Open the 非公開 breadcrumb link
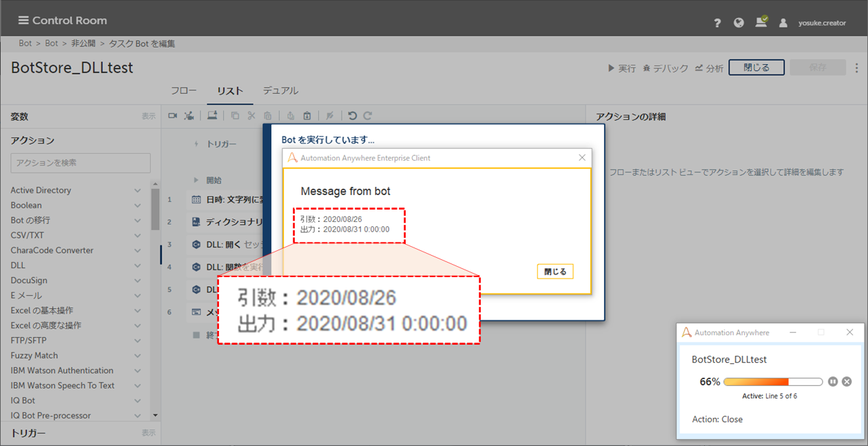Image resolution: width=868 pixels, height=446 pixels. [x=83, y=43]
